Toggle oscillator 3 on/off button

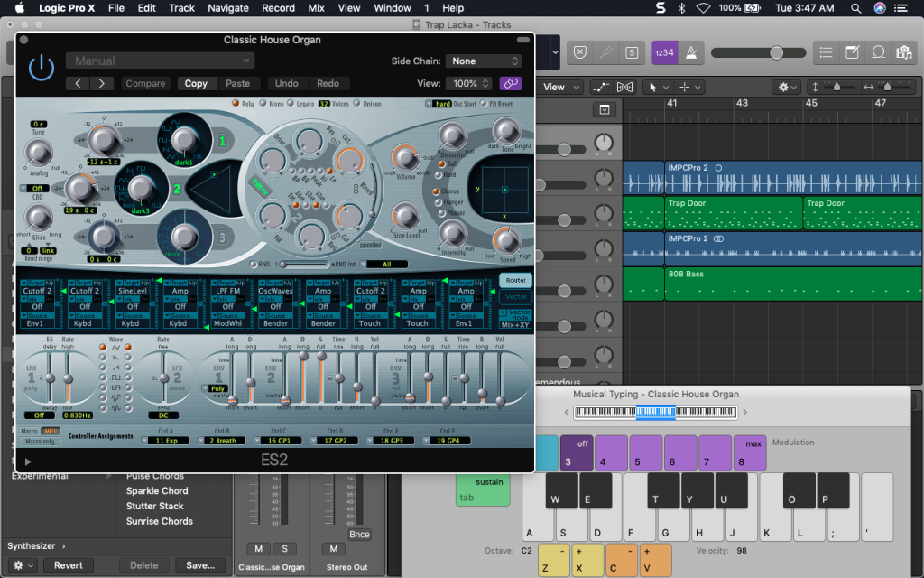tap(222, 238)
